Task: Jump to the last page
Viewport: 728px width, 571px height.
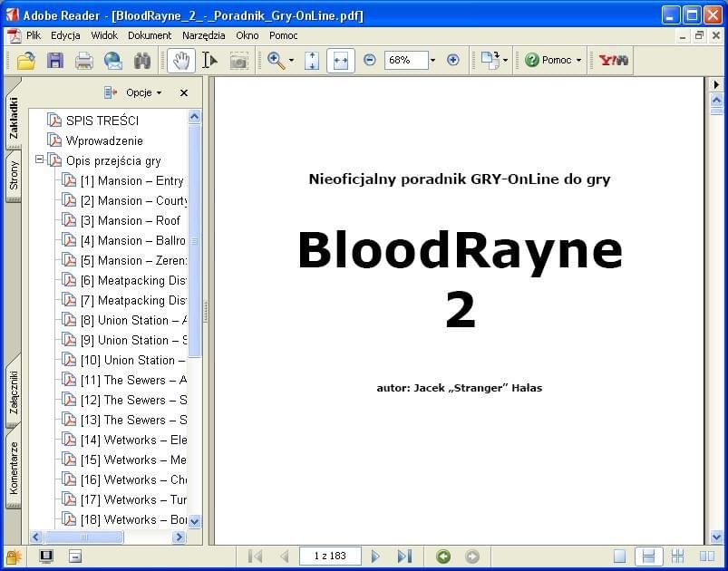Action: pyautogui.click(x=404, y=556)
